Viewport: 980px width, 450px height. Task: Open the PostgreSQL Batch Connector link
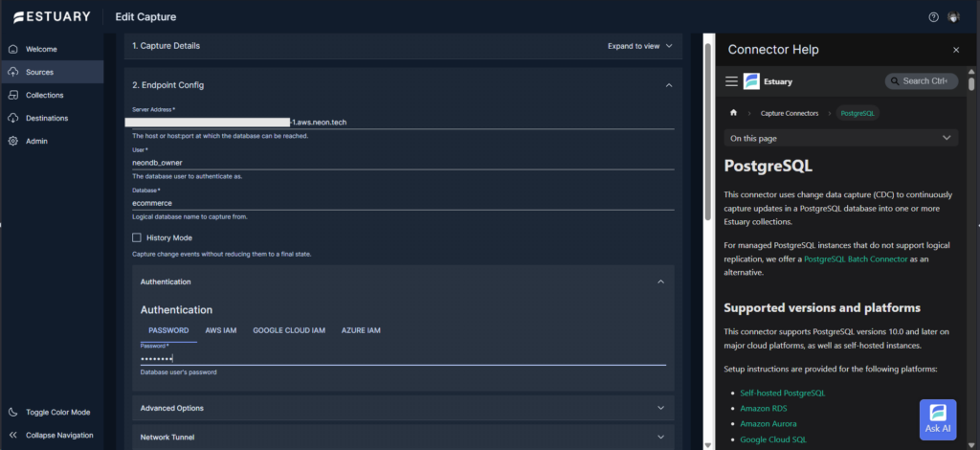click(856, 259)
